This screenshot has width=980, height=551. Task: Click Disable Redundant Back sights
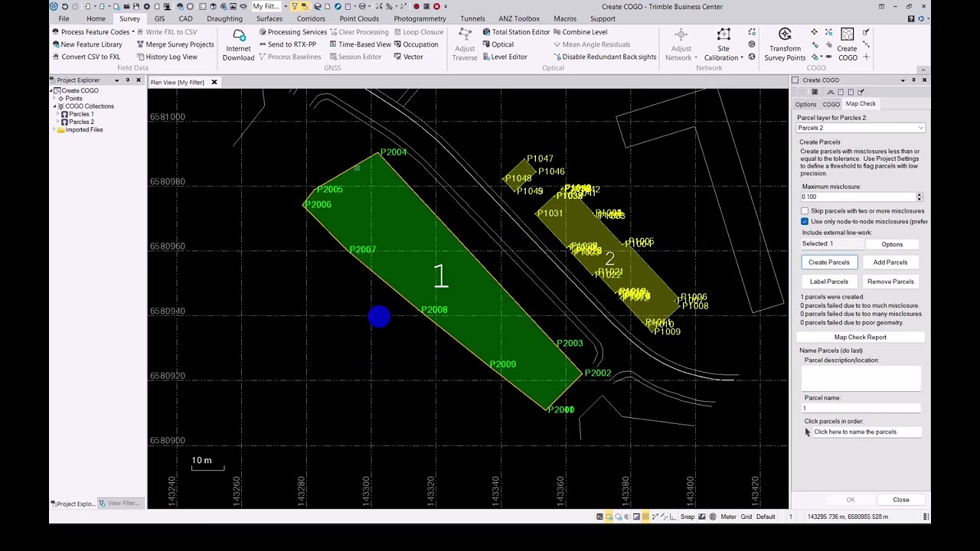[x=604, y=57]
